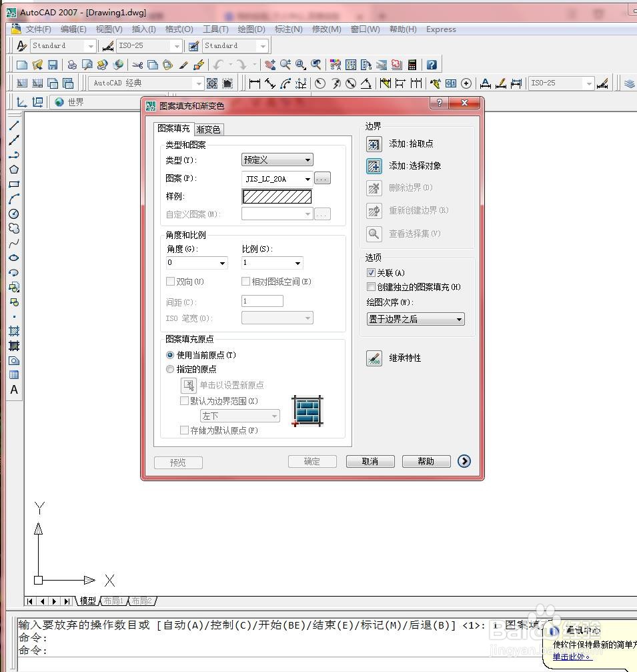Viewport: 637px width, 672px height.
Task: Click the Linear dimension icon
Action: [254, 83]
